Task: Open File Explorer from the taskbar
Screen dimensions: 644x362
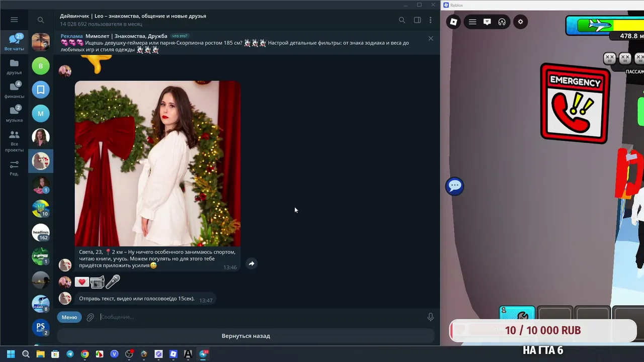Action: click(x=40, y=354)
